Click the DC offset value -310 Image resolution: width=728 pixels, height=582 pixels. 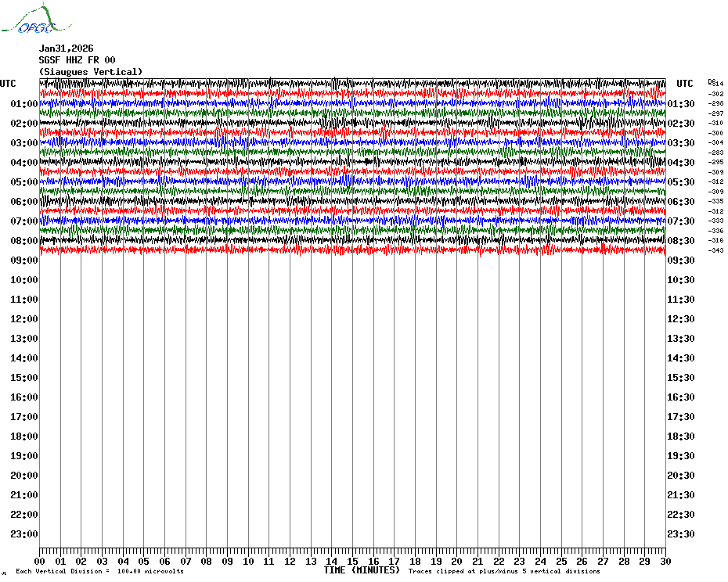(x=716, y=123)
